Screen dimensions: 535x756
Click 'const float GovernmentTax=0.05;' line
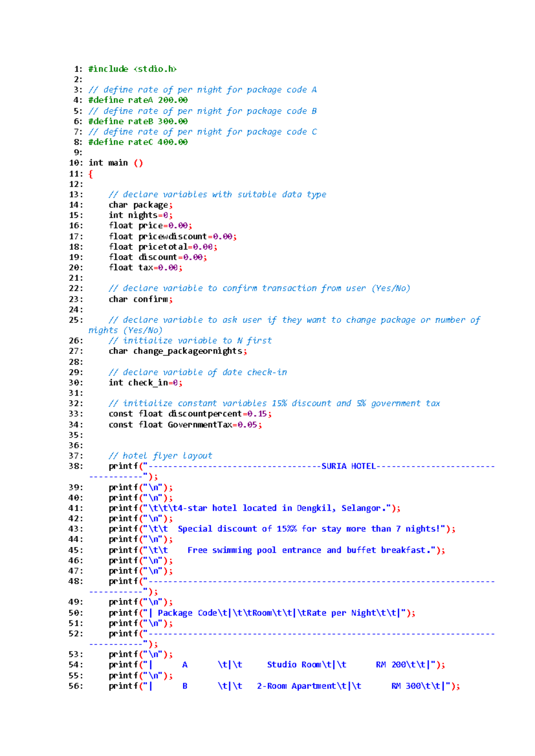point(185,425)
